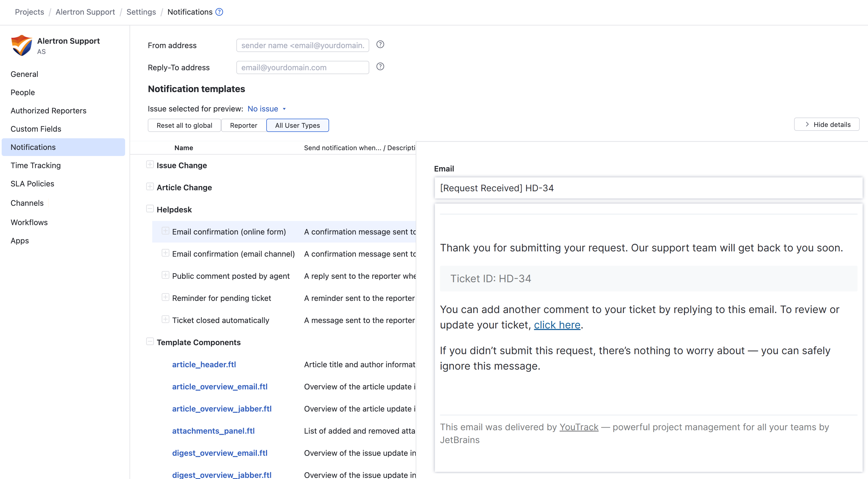
Task: Click the From address help icon
Action: (x=380, y=45)
